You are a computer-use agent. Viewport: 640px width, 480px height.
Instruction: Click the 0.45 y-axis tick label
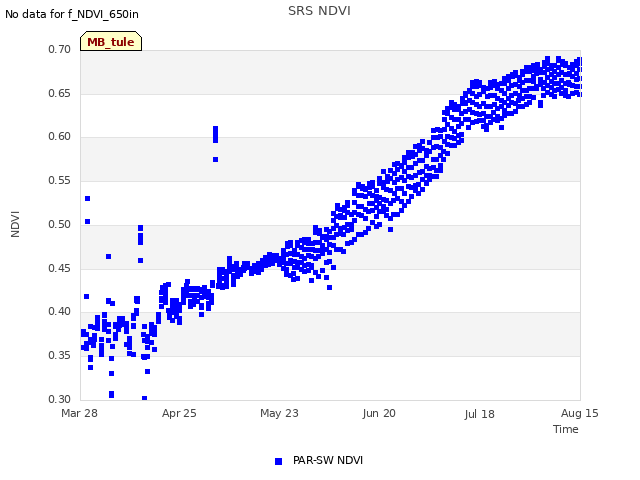(x=60, y=268)
